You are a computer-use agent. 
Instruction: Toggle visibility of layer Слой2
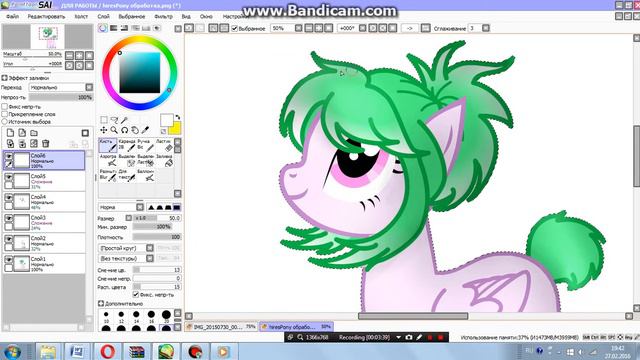tap(8, 239)
